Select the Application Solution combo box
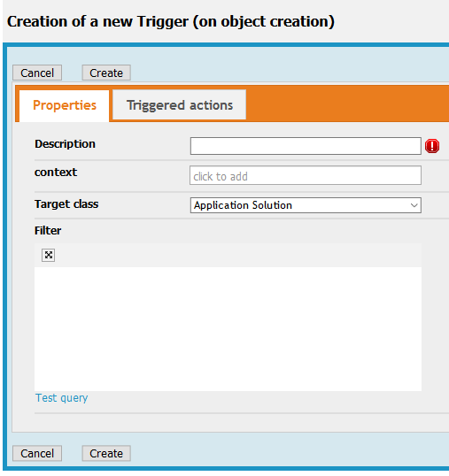The image size is (449, 476). (x=306, y=205)
